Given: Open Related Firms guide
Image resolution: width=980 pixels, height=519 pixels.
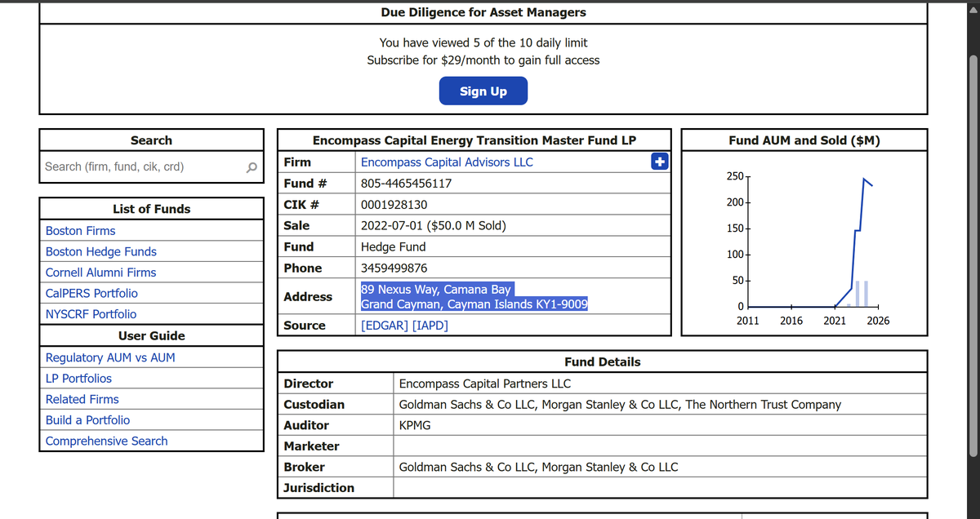Looking at the screenshot, I should click(x=82, y=399).
